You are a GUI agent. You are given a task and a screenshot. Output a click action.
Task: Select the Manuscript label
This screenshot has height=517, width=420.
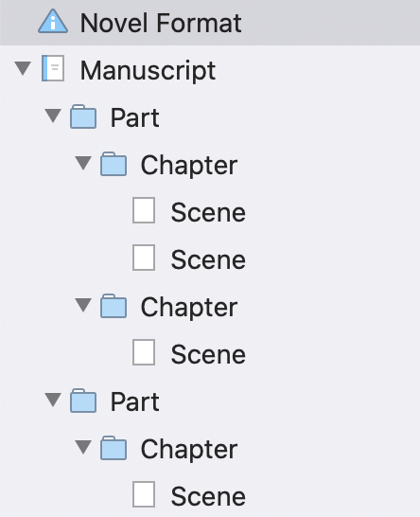point(148,70)
